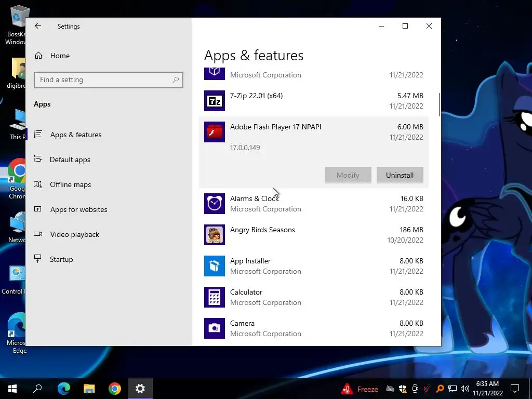Screen dimensions: 532x399
Task: Open the volume control tray icon
Action: [x=465, y=389]
